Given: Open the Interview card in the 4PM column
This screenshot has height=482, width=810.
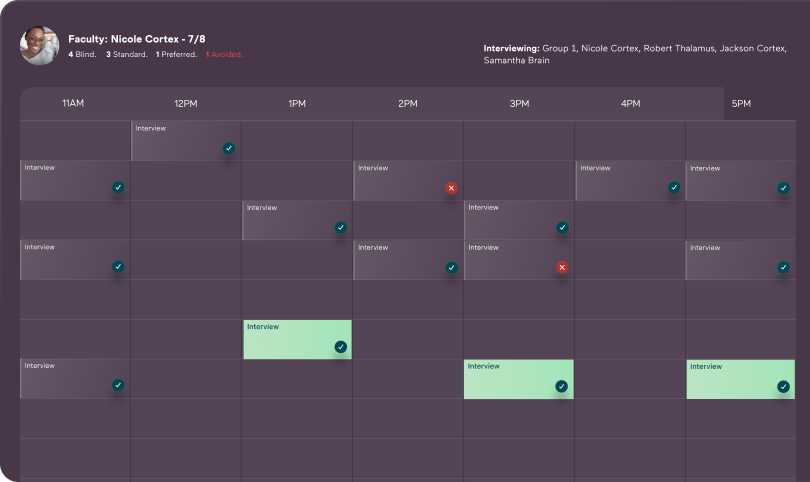Looking at the screenshot, I should pos(620,180).
